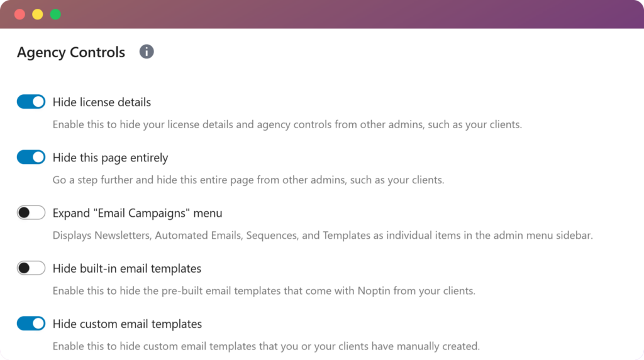
Task: Switch on Hide built-in email templates toggle
Action: 31,268
